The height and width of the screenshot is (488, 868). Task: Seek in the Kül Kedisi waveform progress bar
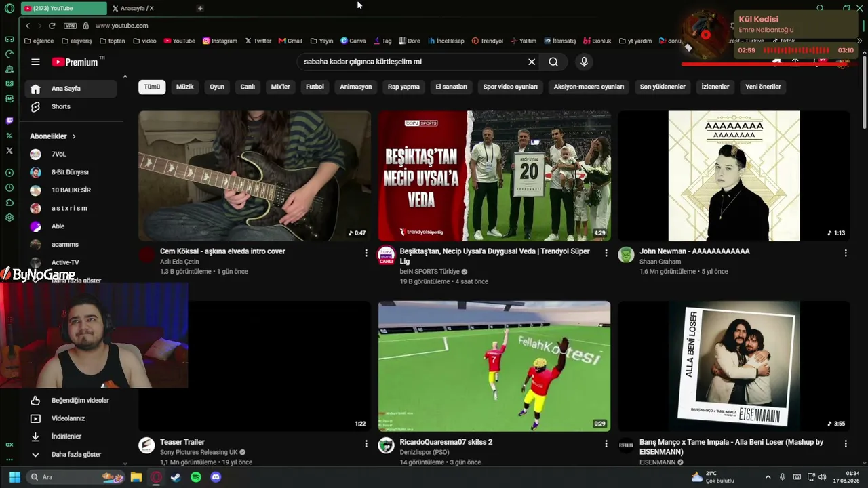[796, 50]
